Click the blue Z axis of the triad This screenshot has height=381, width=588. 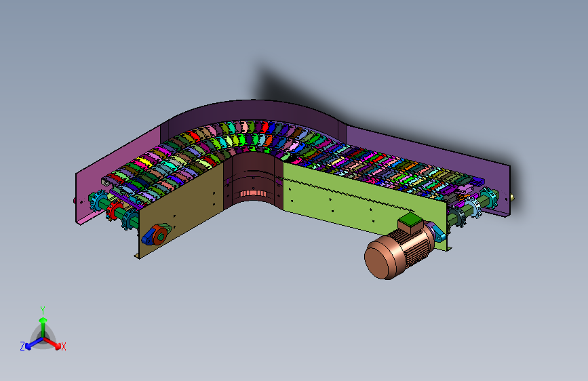(x=34, y=344)
